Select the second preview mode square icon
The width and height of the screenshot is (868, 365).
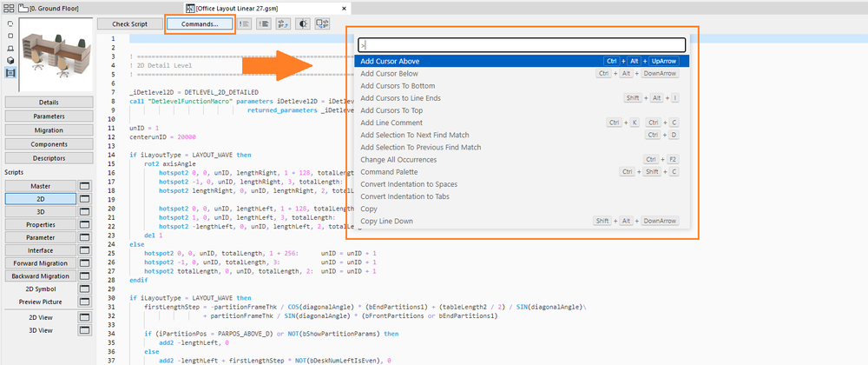(x=10, y=36)
